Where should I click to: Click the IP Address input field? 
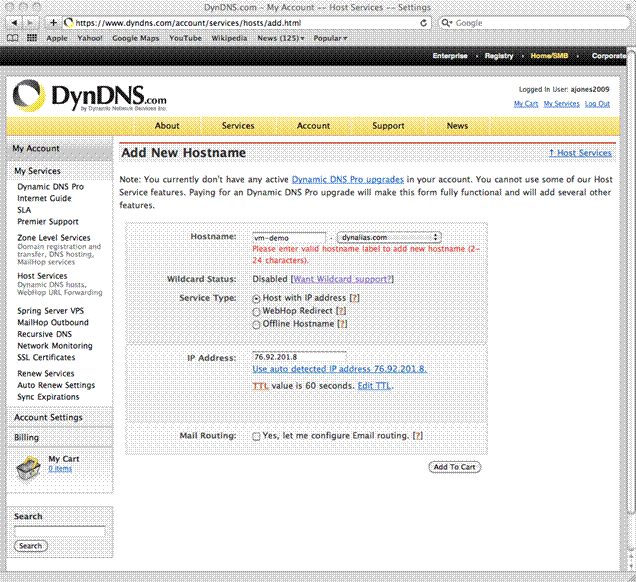tap(299, 357)
